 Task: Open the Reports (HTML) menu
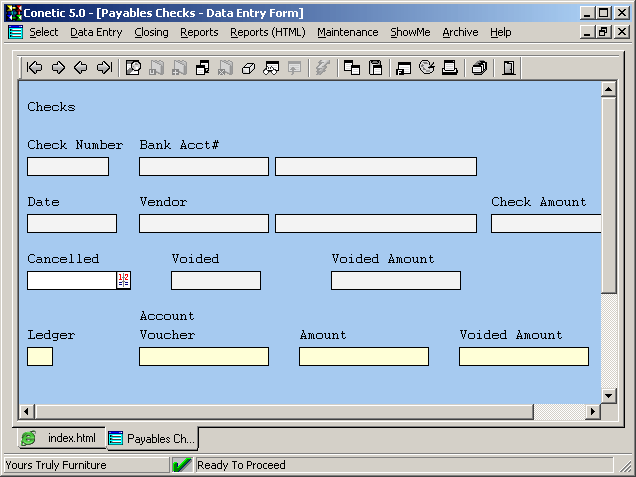coord(267,32)
